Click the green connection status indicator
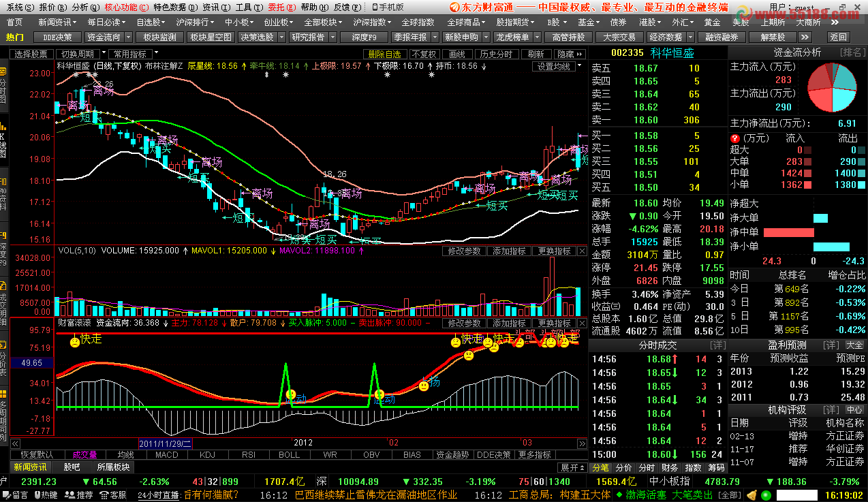868x502 pixels. pyautogui.click(x=766, y=495)
